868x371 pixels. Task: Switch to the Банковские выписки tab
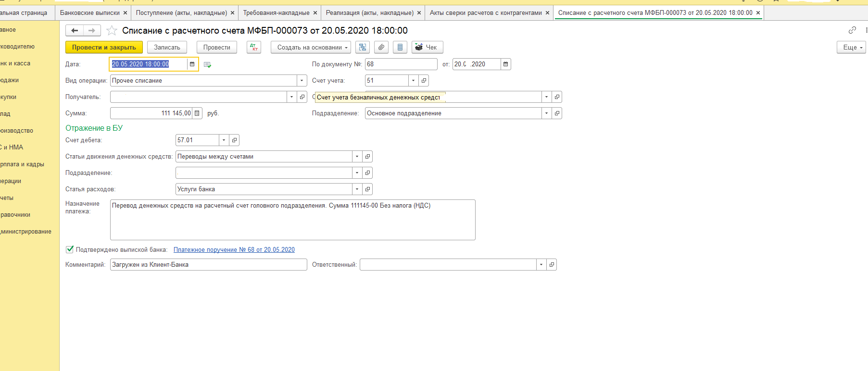(90, 13)
